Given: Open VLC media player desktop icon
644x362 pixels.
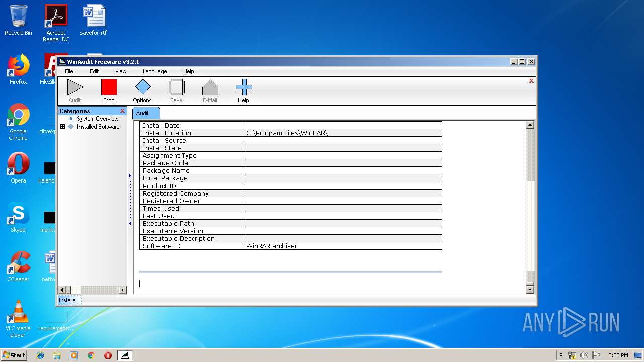Looking at the screenshot, I should (18, 319).
